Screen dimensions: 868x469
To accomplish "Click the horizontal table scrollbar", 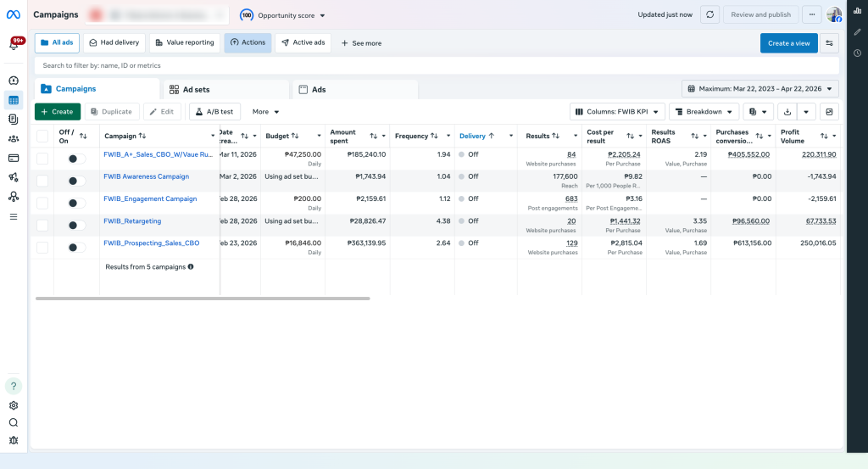I will pos(203,299).
